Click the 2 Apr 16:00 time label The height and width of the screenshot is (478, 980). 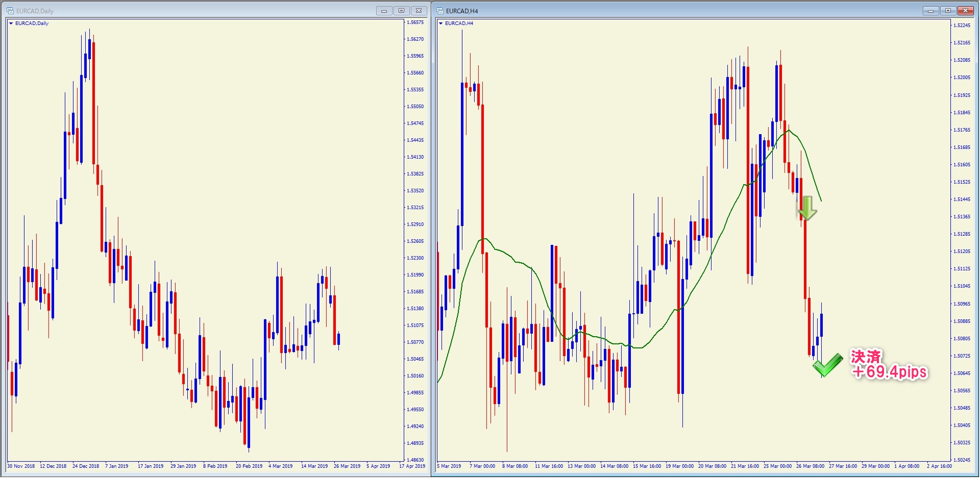pyautogui.click(x=939, y=466)
